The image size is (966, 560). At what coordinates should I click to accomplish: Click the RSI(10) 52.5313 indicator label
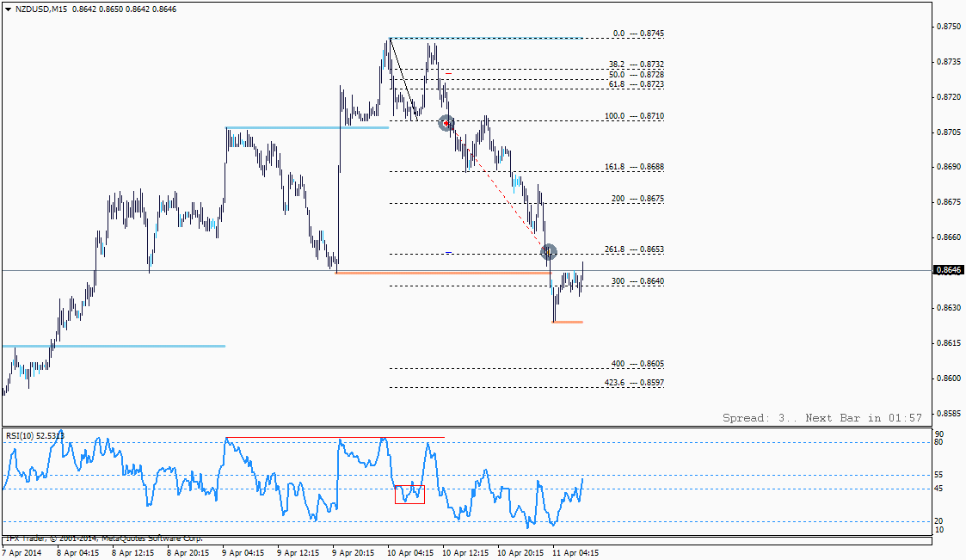[35, 435]
